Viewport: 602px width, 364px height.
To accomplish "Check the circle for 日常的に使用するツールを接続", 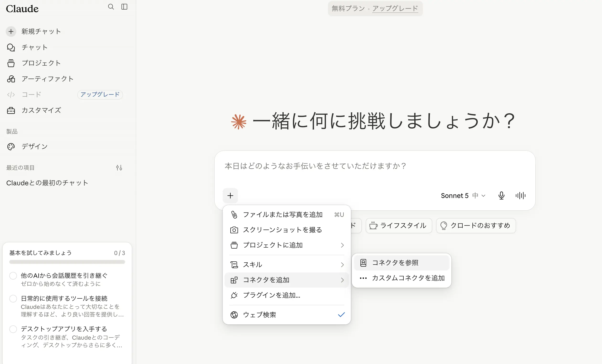I will pyautogui.click(x=13, y=299).
